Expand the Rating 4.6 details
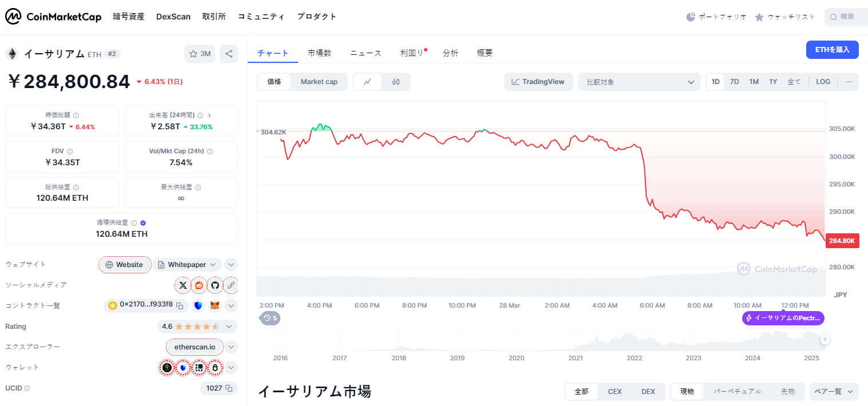Viewport: 868px width, 406px height. coord(228,327)
